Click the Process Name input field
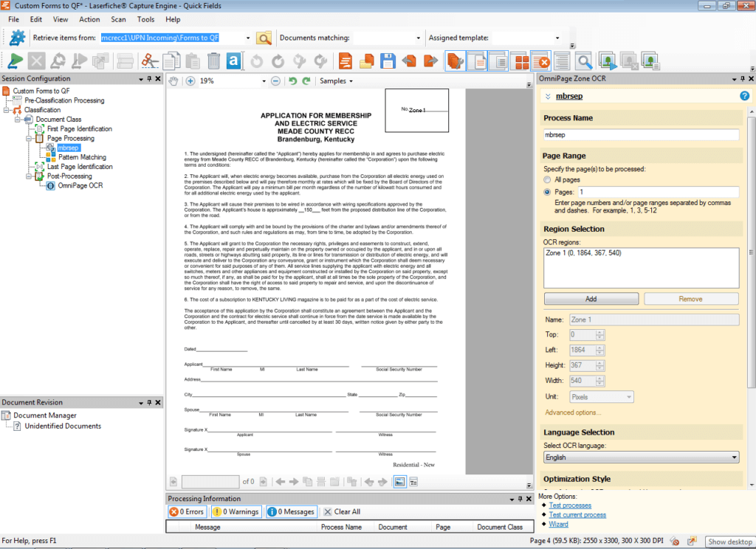The height and width of the screenshot is (549, 756). pyautogui.click(x=642, y=135)
